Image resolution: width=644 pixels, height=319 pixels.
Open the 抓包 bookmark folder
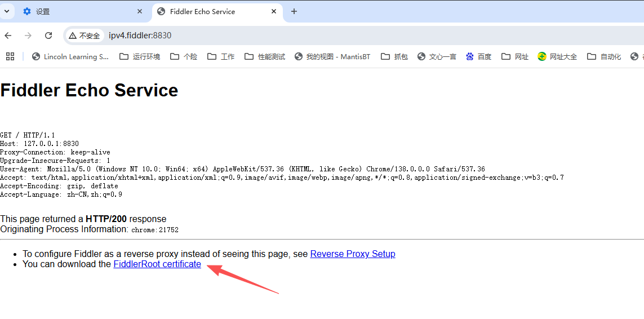click(394, 57)
